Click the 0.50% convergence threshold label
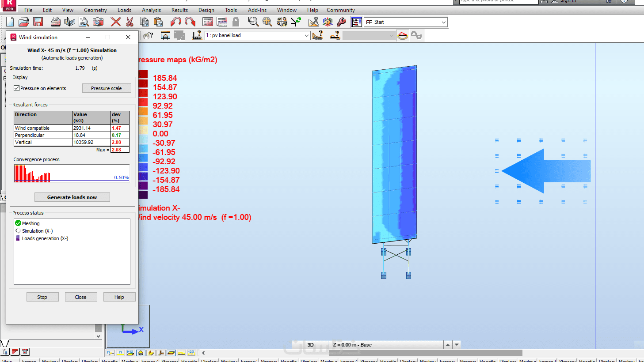This screenshot has height=362, width=644. (x=122, y=177)
